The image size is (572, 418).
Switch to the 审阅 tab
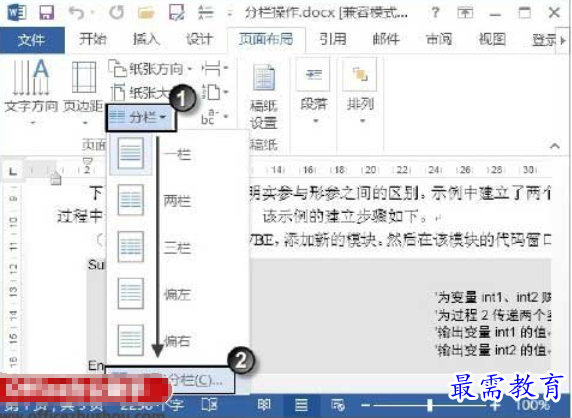click(x=439, y=39)
